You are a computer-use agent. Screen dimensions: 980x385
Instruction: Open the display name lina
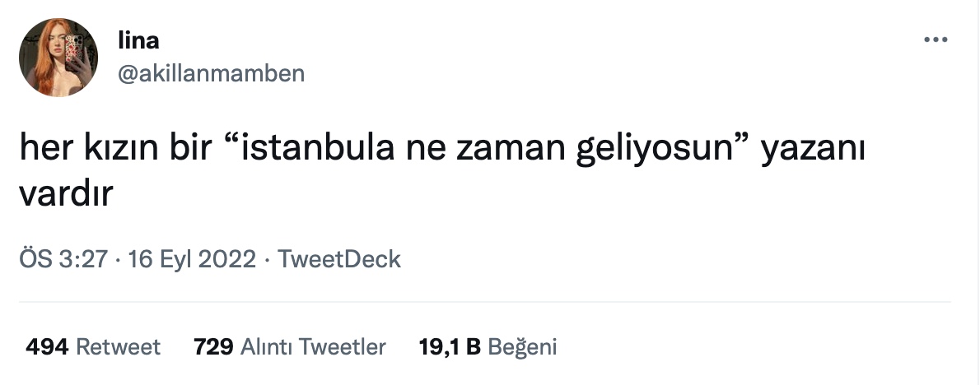pos(138,40)
